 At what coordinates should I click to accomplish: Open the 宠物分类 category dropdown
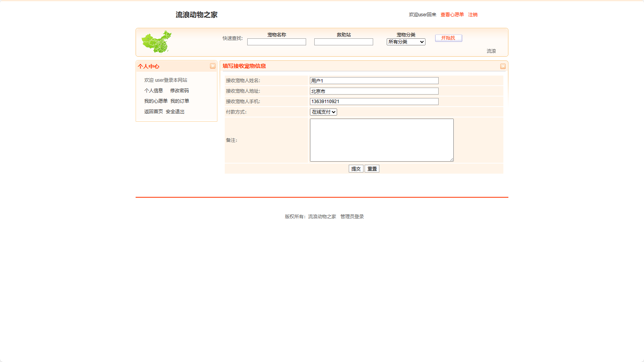tap(405, 41)
